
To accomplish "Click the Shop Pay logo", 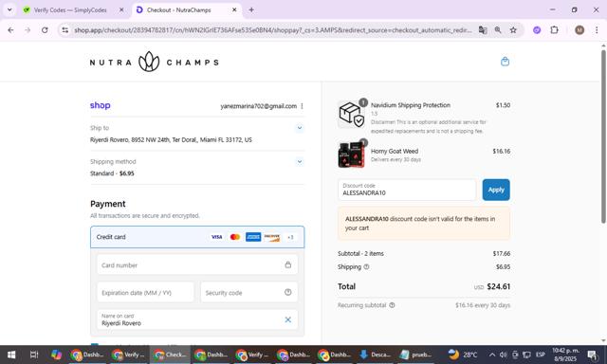I will point(101,105).
